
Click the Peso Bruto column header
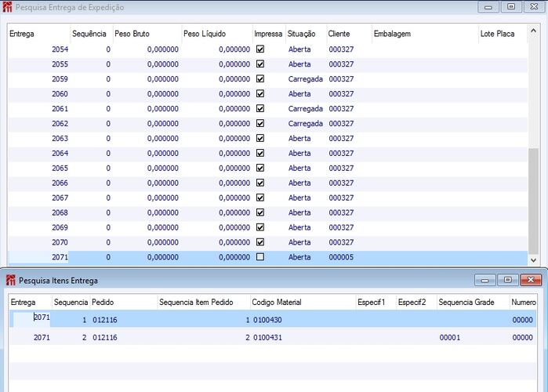pyautogui.click(x=147, y=34)
